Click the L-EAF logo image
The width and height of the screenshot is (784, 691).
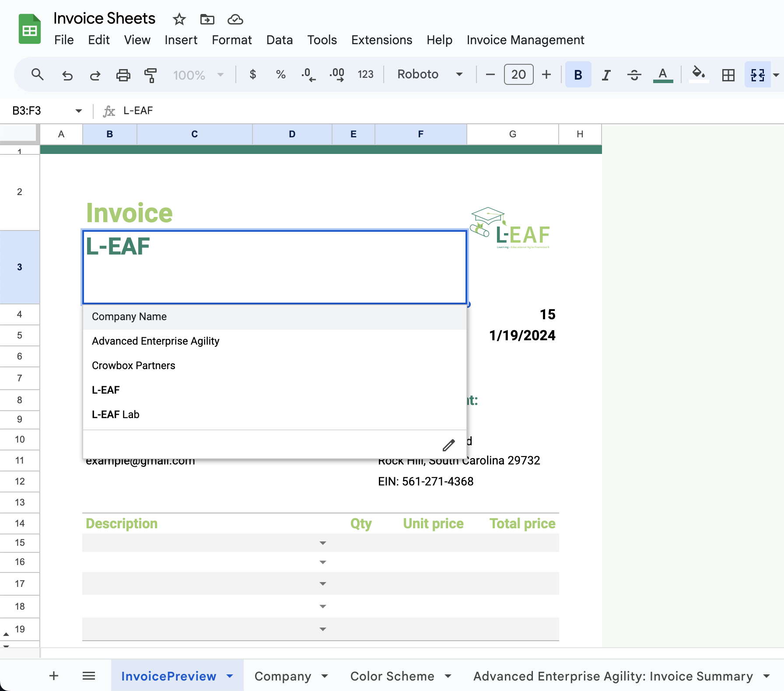[x=510, y=228]
